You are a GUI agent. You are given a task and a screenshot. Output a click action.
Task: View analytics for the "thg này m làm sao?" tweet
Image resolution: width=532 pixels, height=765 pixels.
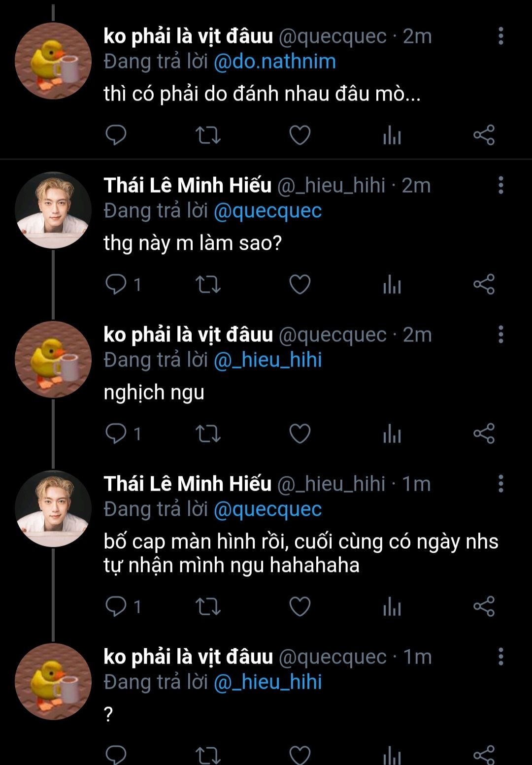[x=392, y=285]
